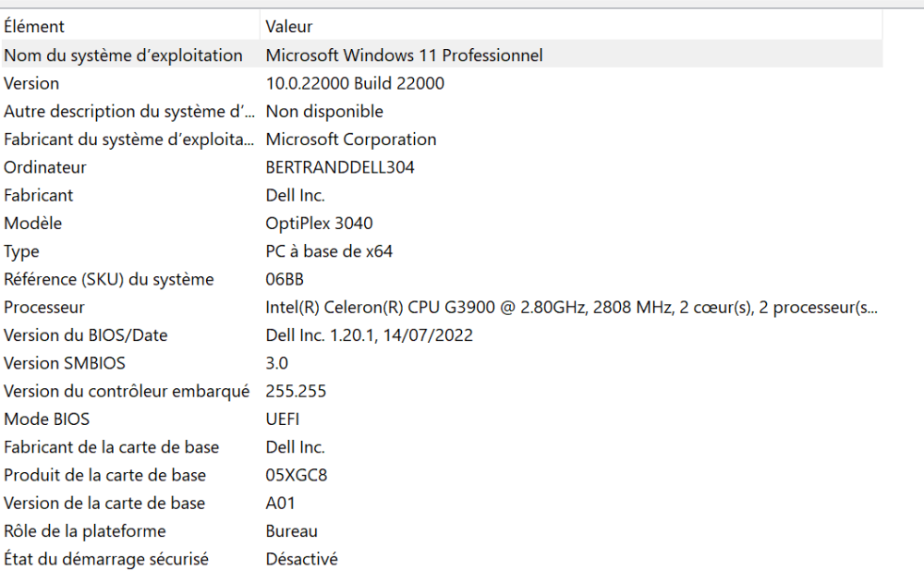The width and height of the screenshot is (924, 571).
Task: Select the 'Fabricant du système d'exploita…' label
Action: tap(129, 140)
